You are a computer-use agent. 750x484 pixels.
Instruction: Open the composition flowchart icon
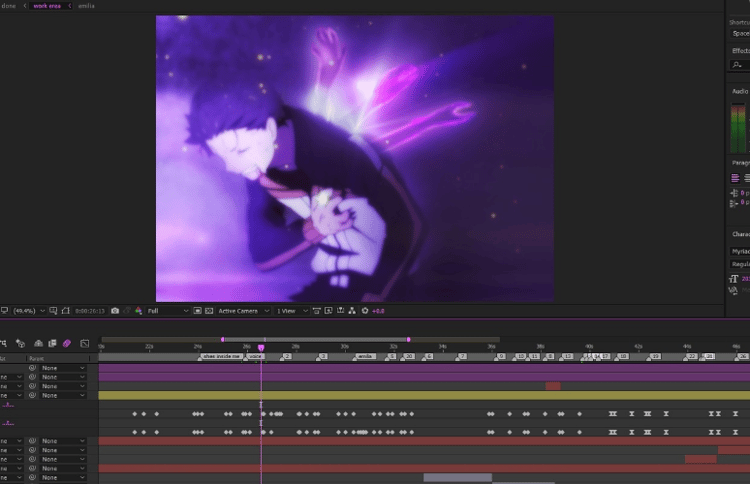click(352, 311)
